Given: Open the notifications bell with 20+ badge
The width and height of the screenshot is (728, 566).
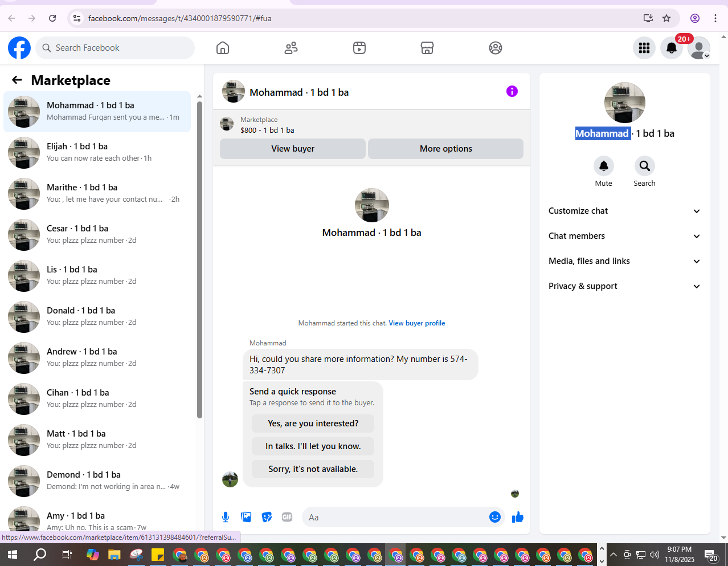Looking at the screenshot, I should pos(672,48).
